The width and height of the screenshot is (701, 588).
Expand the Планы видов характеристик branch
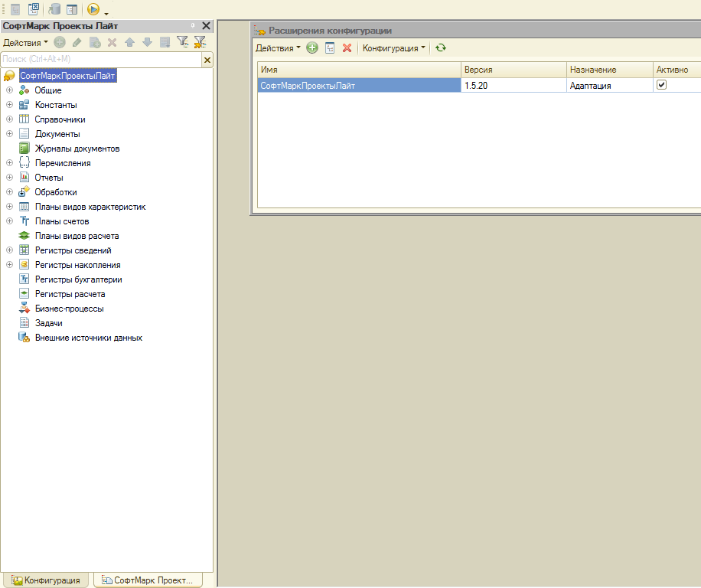click(x=9, y=207)
